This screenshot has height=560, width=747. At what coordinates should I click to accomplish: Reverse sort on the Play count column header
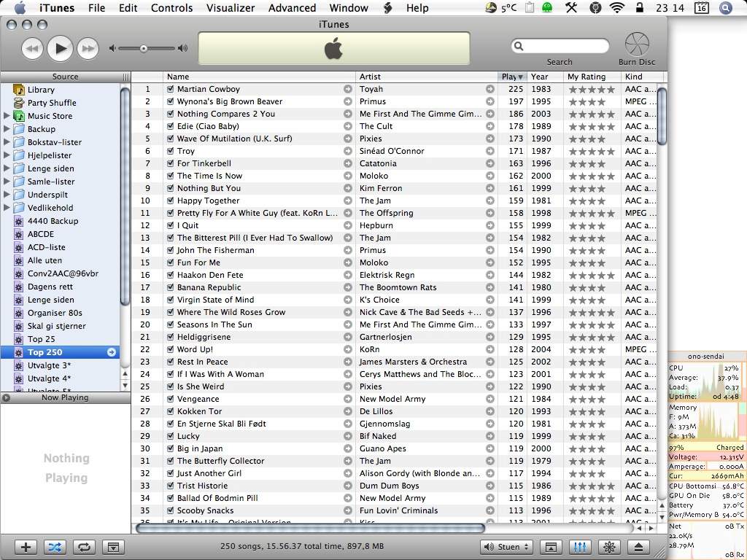pyautogui.click(x=512, y=77)
